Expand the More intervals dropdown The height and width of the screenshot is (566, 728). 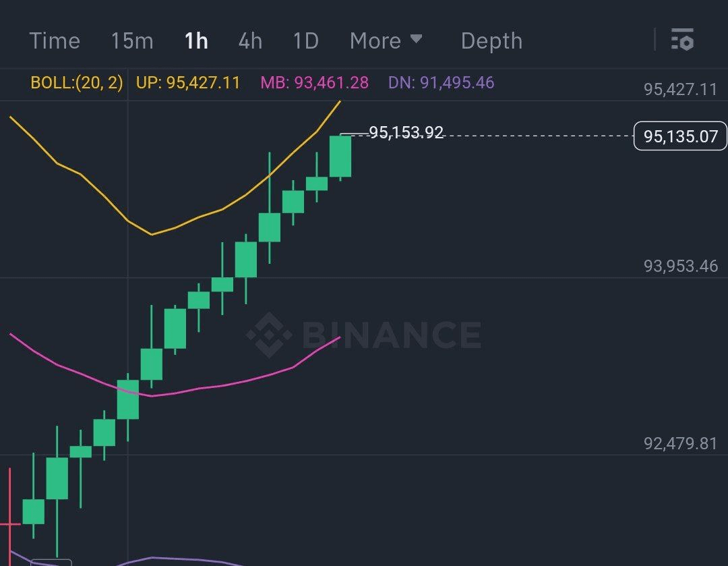[x=376, y=41]
